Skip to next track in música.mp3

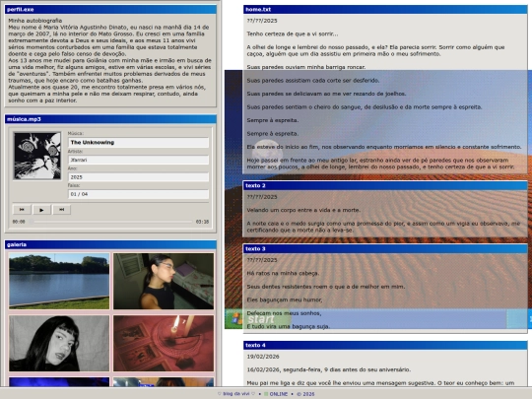(x=61, y=210)
